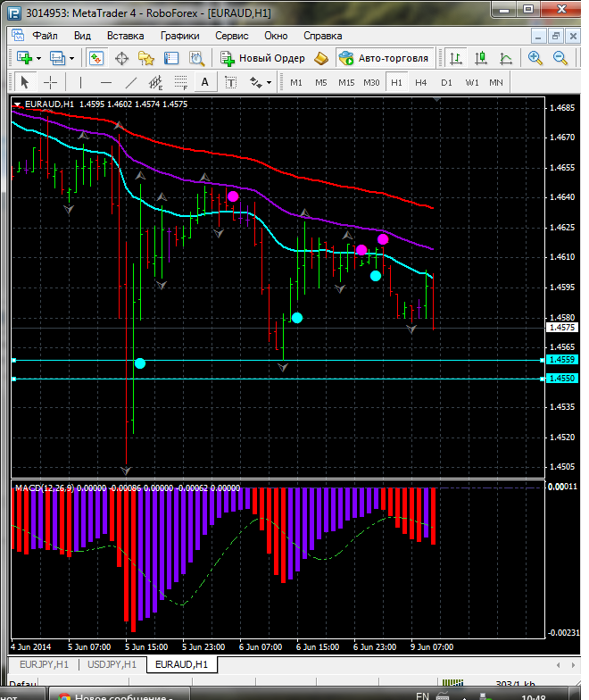Zoom in on the chart
The image size is (589, 700).
coord(535,58)
